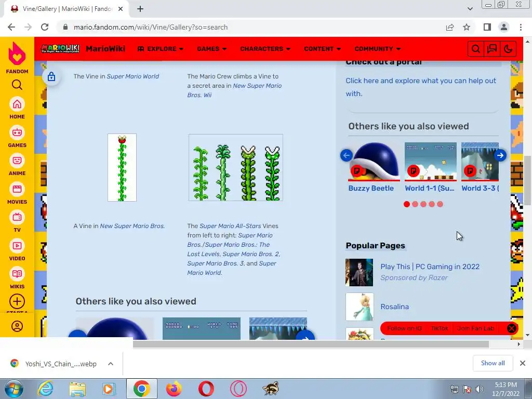Dismiss the red social banner
The image size is (532, 399).
click(511, 328)
